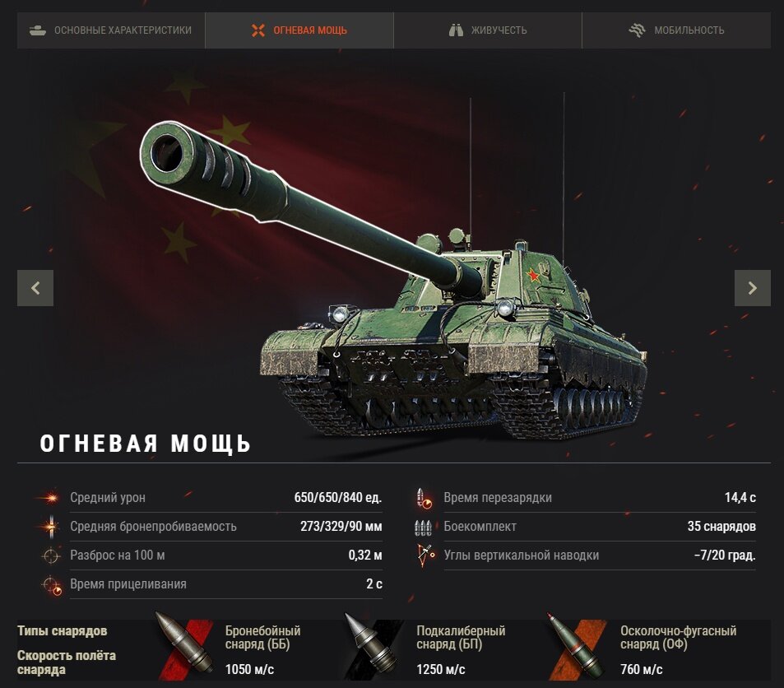Click the binoculars icon on Живучесть tab
The width and height of the screenshot is (784, 688).
click(x=456, y=30)
